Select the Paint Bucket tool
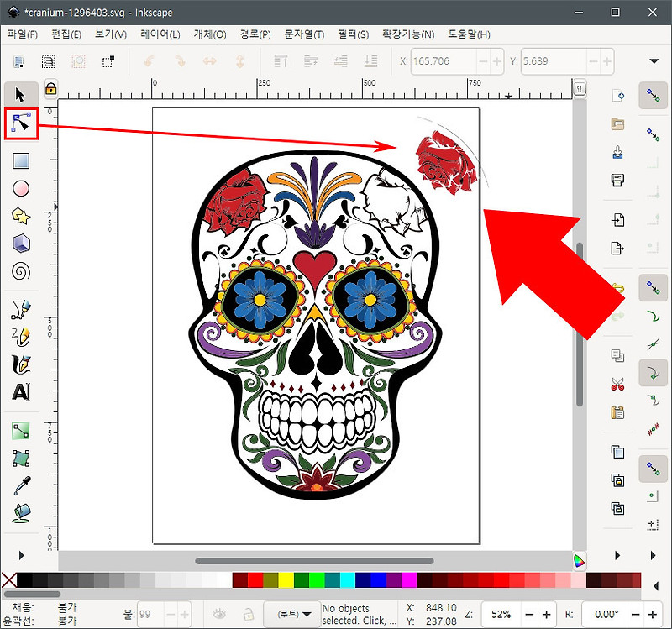The width and height of the screenshot is (672, 629). (21, 513)
